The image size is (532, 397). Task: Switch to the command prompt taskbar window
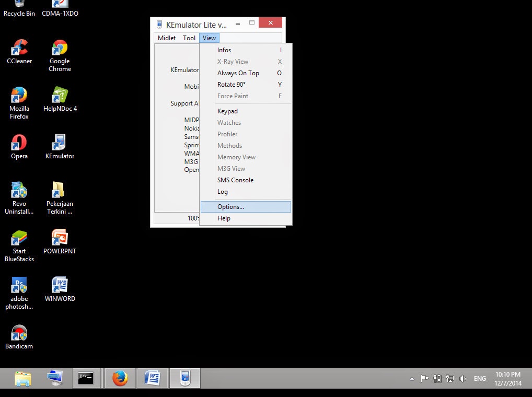pyautogui.click(x=86, y=378)
